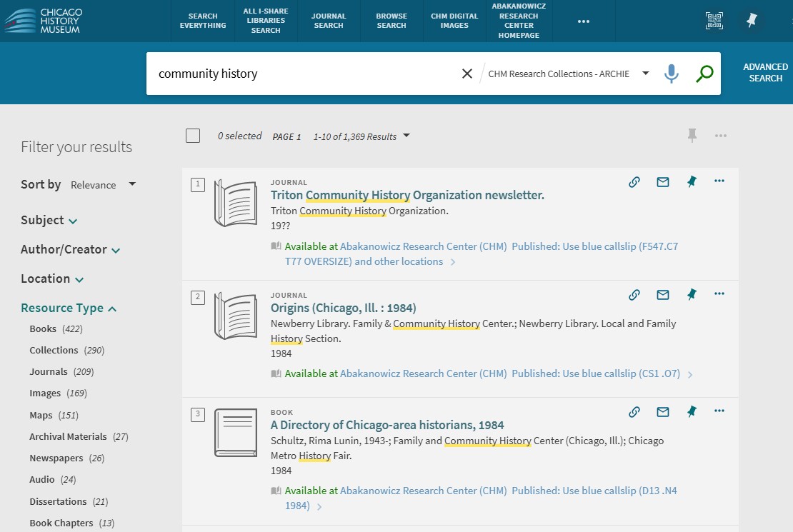Open Origins (Chicago, Ill. : 1984) title
The image size is (793, 532).
pos(344,308)
